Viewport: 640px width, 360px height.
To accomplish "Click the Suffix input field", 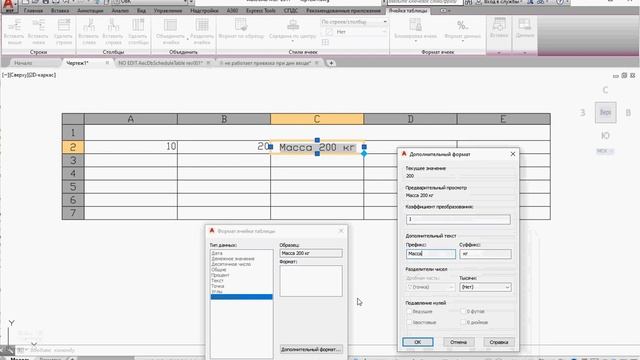I will 485,254.
